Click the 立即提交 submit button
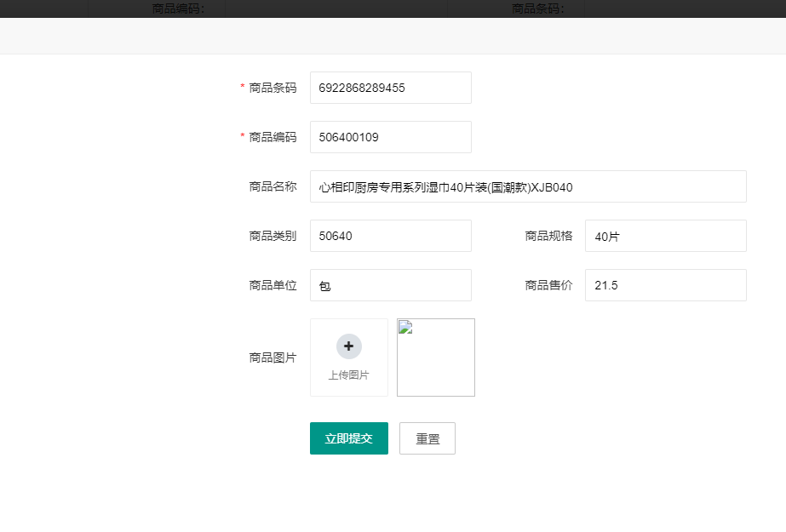Viewport: 786px width, 532px height. coord(349,438)
